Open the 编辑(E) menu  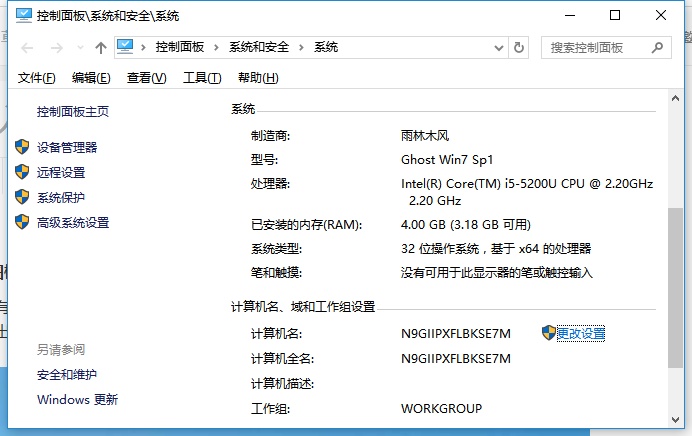(x=91, y=78)
